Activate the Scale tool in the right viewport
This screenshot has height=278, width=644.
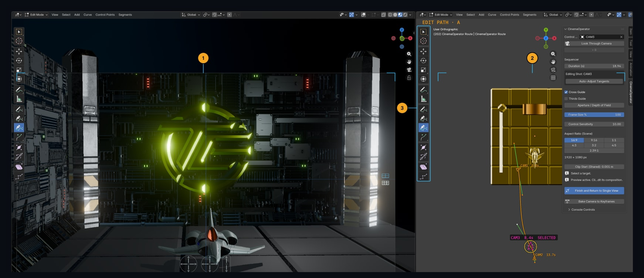(x=423, y=70)
